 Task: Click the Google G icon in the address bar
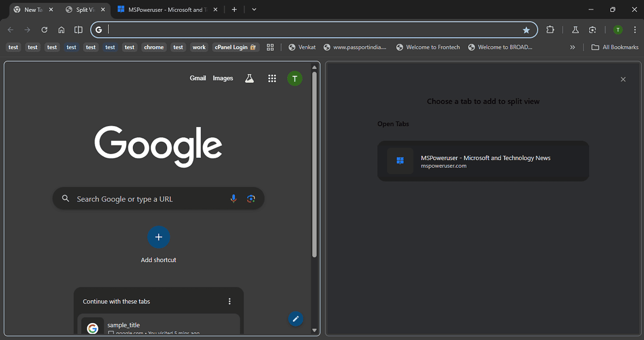tap(98, 30)
